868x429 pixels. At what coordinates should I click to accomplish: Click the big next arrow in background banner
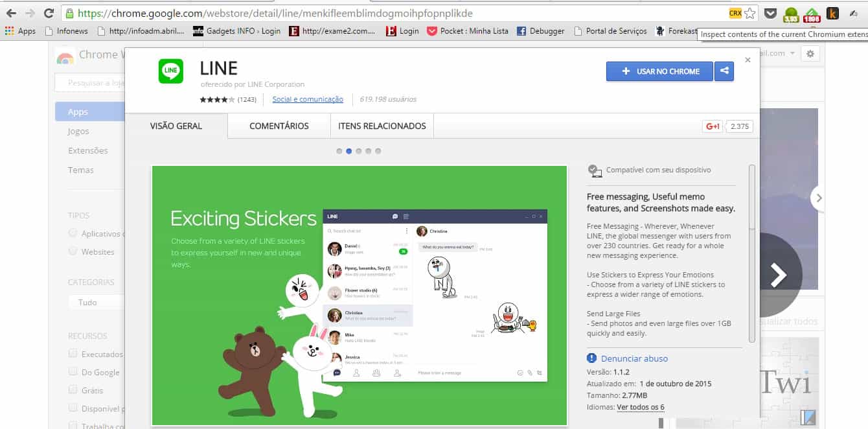click(778, 275)
